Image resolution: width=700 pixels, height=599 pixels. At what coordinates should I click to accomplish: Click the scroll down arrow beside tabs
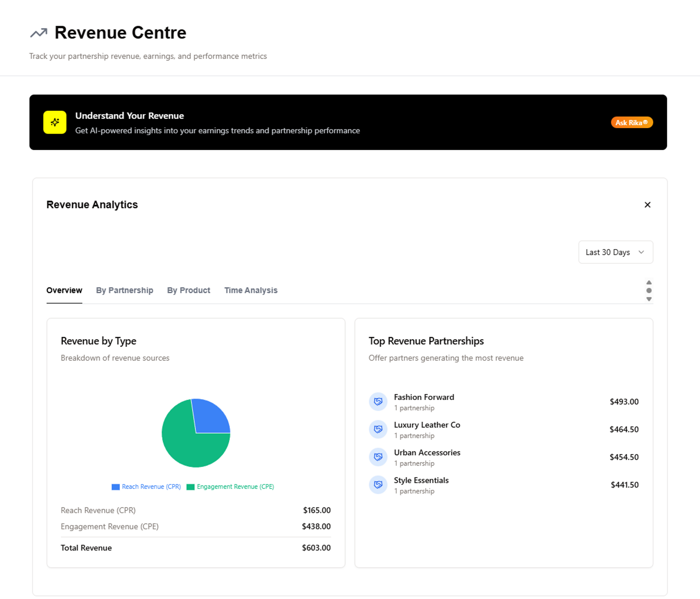coord(649,299)
